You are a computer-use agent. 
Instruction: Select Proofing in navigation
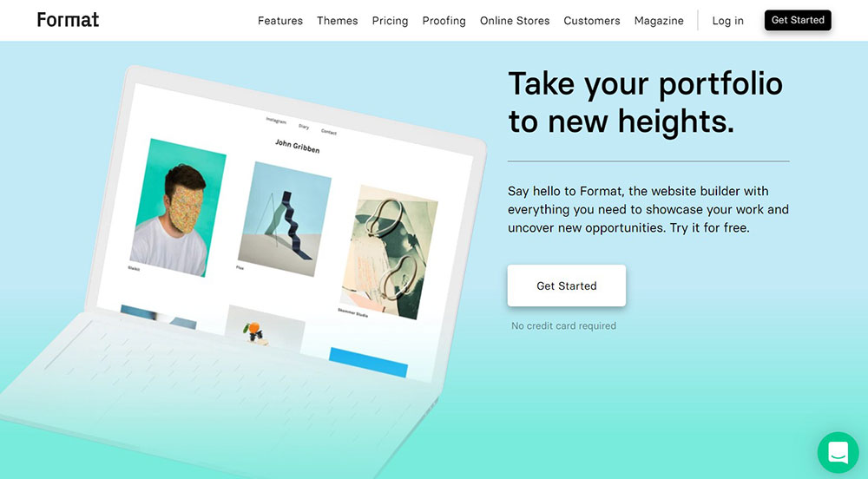(x=444, y=21)
